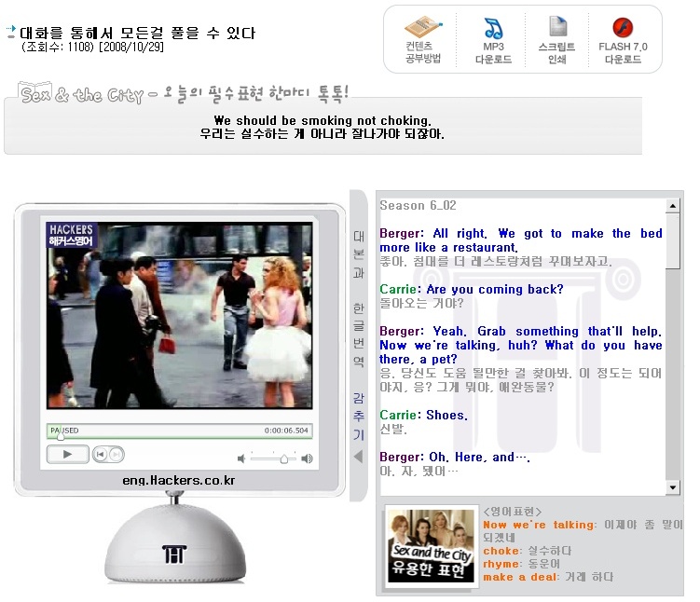The width and height of the screenshot is (700, 602).
Task: Click the line 'Carrie: Are you coming back?'
Action: (x=472, y=289)
